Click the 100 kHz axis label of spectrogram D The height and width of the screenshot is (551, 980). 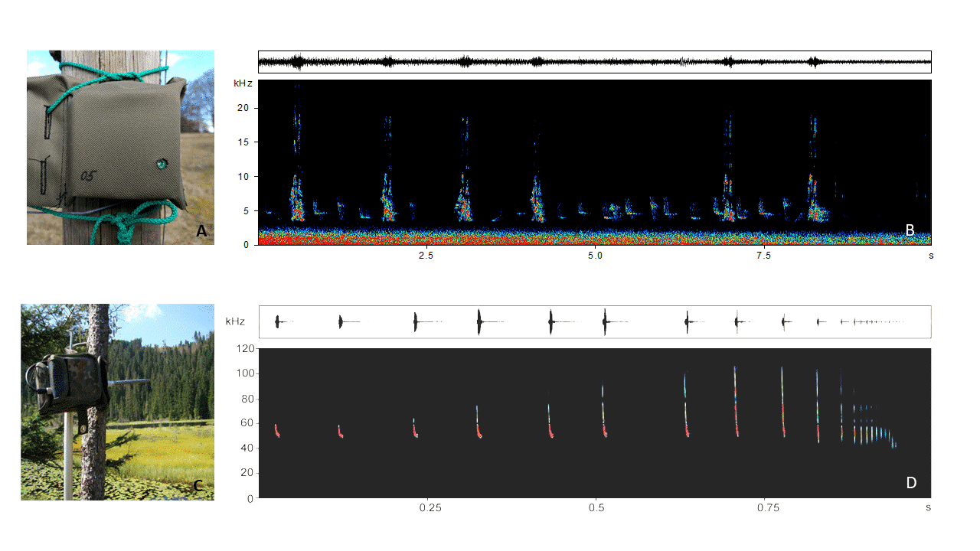coord(245,373)
